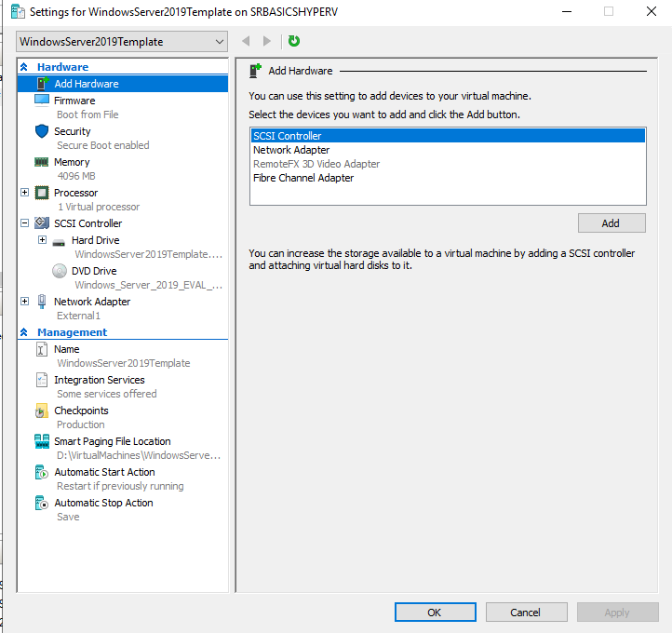
Task: Expand the Network Adapter tree node
Action: 25,302
